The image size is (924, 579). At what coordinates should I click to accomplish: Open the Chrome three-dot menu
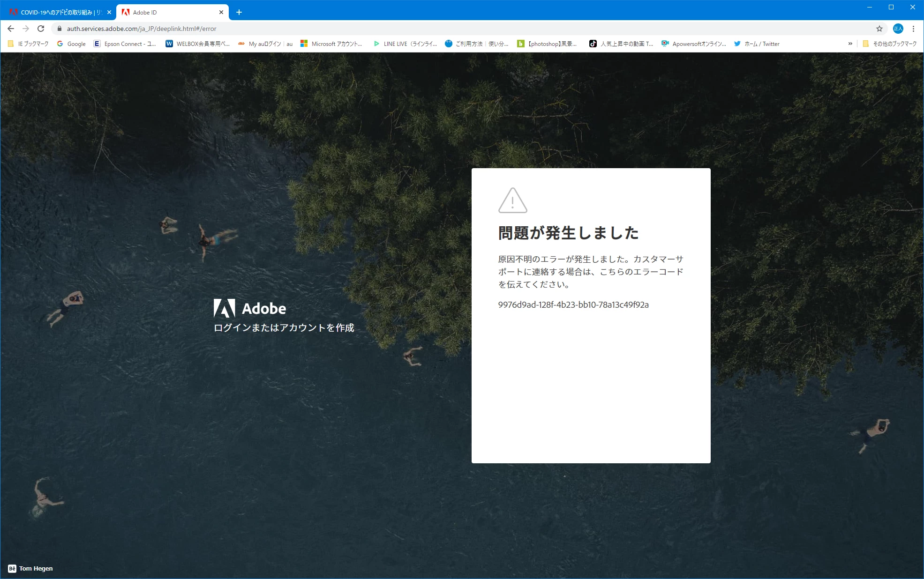pyautogui.click(x=913, y=29)
